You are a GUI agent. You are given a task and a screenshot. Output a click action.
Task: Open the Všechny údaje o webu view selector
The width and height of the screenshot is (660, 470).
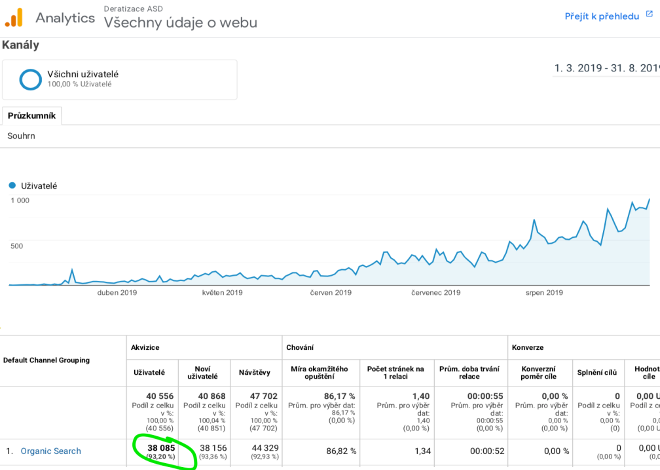point(181,22)
